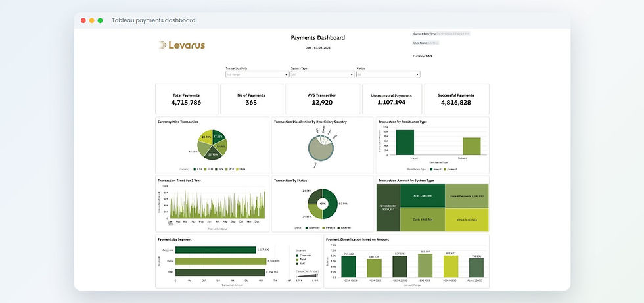Click the Inward legend swatch
This screenshot has width=644, height=303.
432,169
